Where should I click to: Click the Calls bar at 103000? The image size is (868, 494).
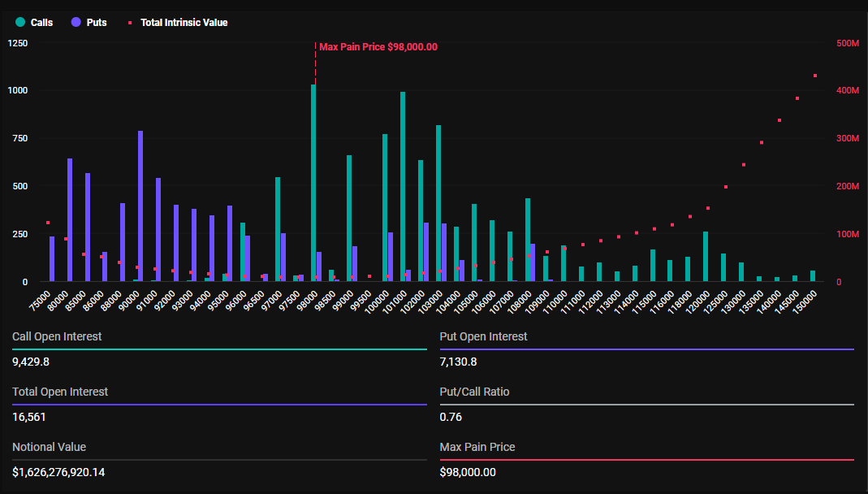[438, 204]
